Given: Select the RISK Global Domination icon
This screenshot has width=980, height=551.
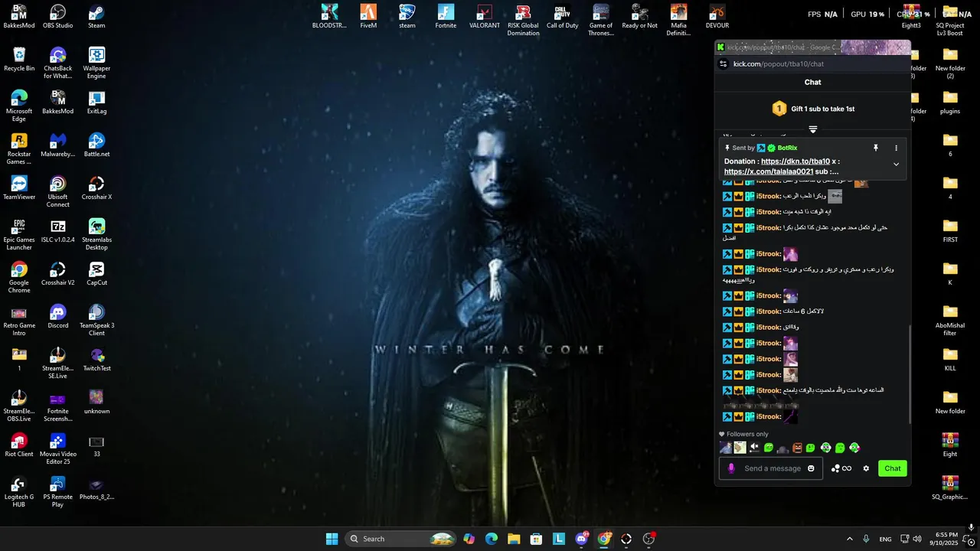Looking at the screenshot, I should (523, 20).
